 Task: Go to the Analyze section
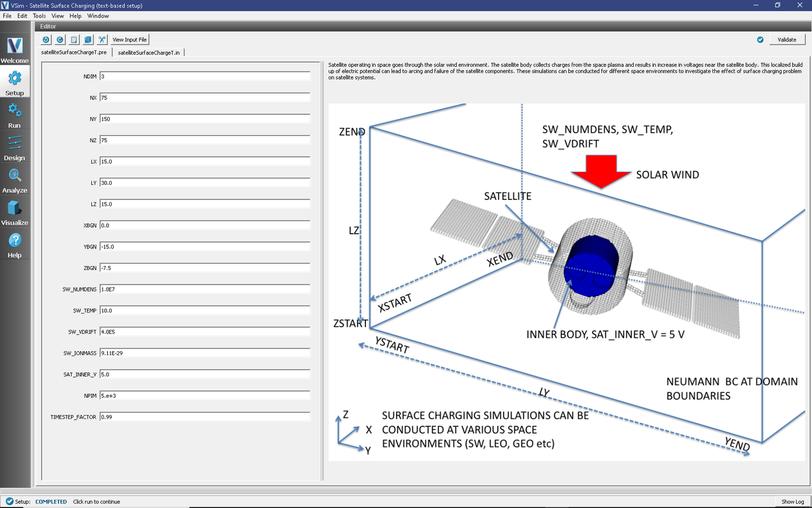tap(15, 180)
